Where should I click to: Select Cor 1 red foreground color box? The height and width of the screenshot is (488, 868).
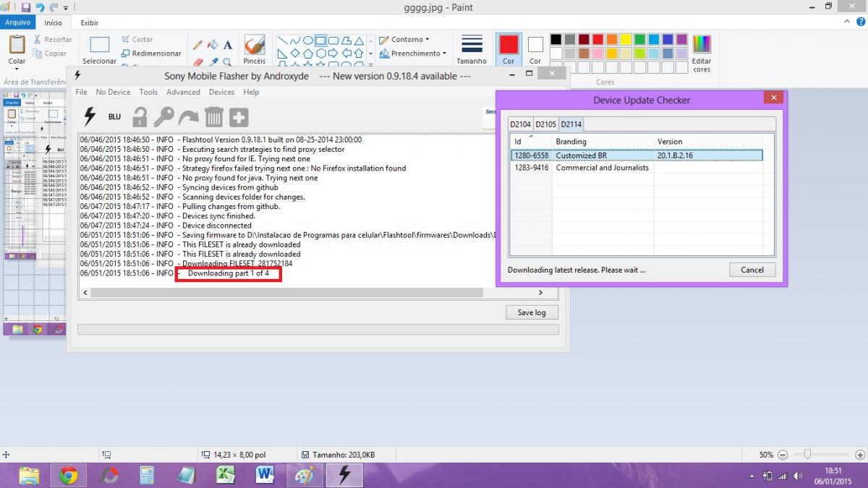click(509, 49)
